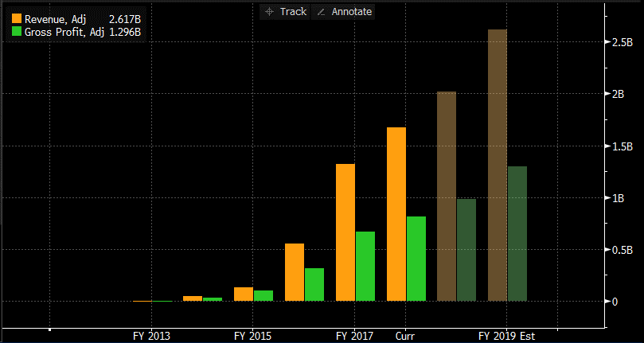The image size is (644, 343).
Task: Click the 0 y-axis tick label
Action: click(x=615, y=302)
